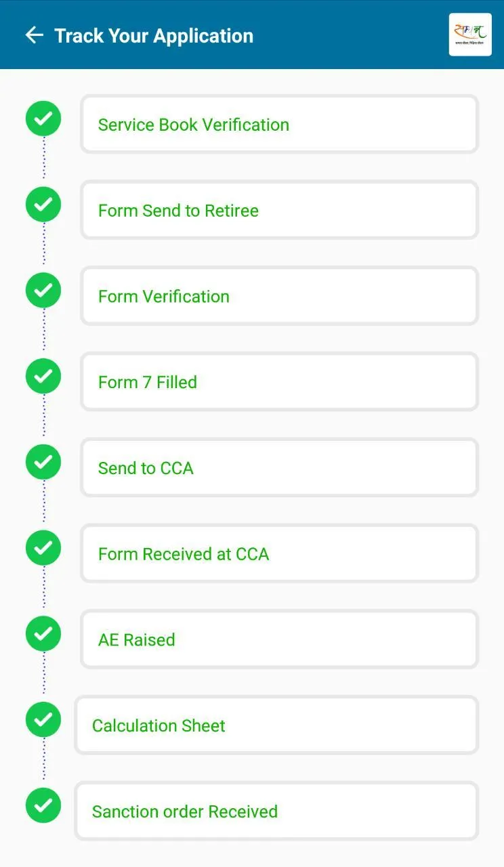Screen dimensions: 504x867
Task: Select check icon beside Form Received at CCA
Action: click(43, 548)
